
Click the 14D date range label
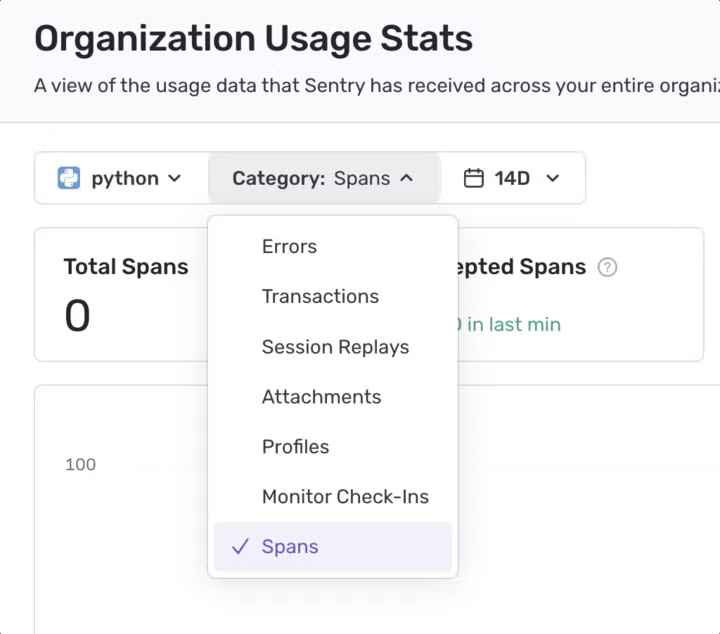512,178
